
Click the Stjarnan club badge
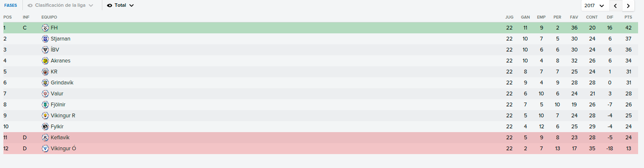coord(45,39)
